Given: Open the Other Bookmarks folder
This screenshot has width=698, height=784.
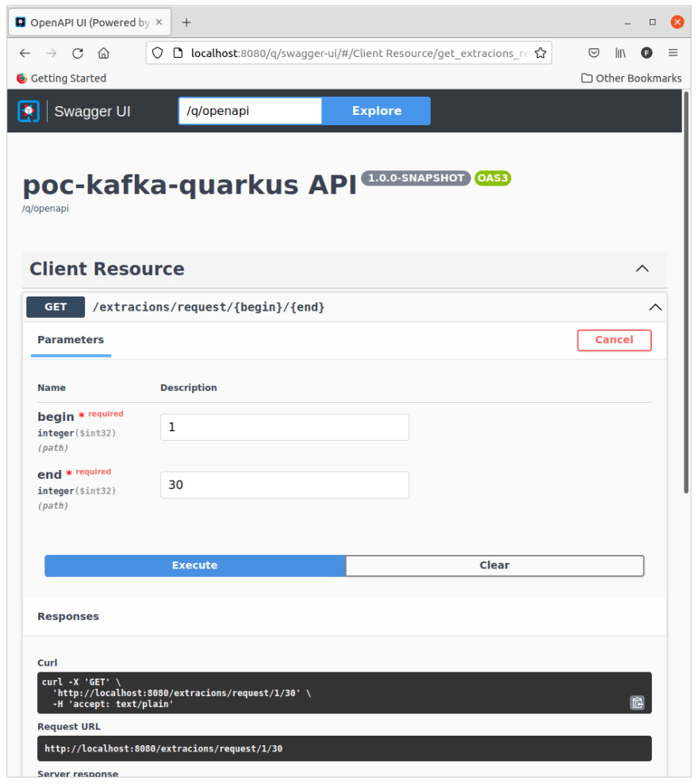Looking at the screenshot, I should coord(631,78).
